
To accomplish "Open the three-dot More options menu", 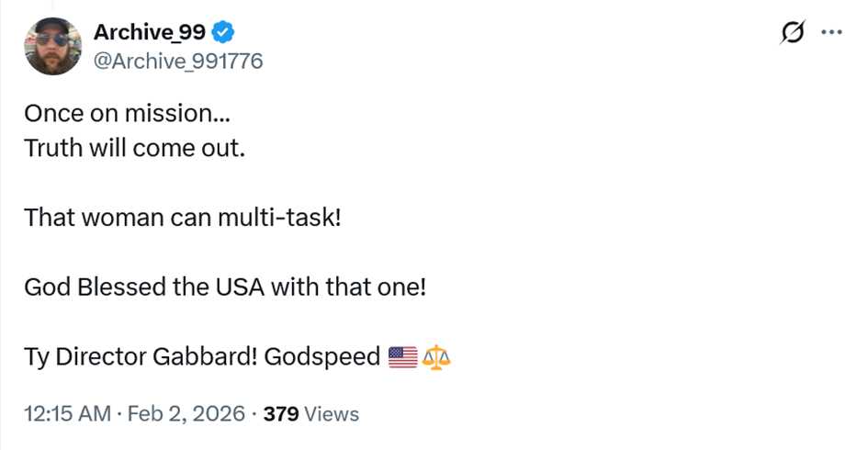I will pos(831,33).
